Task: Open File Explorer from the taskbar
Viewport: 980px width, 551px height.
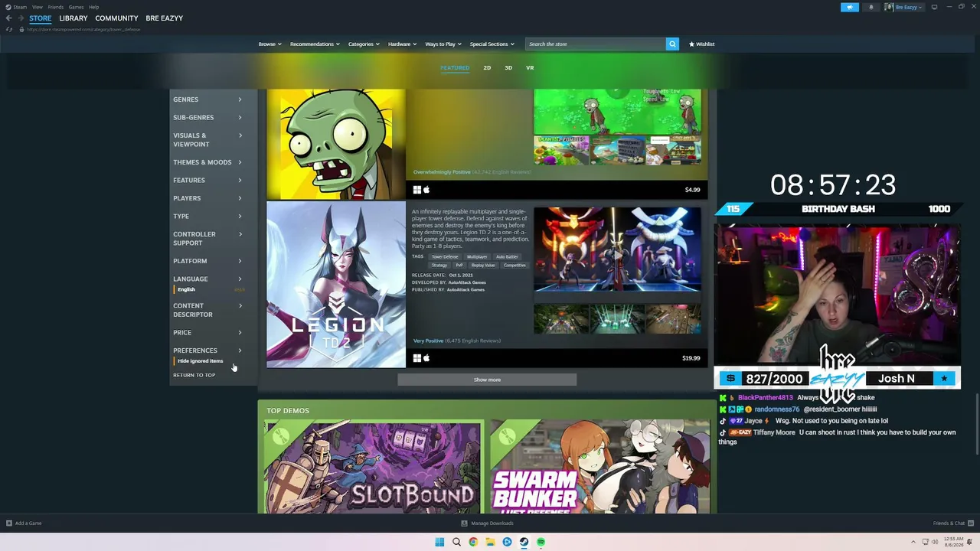Action: coord(490,542)
